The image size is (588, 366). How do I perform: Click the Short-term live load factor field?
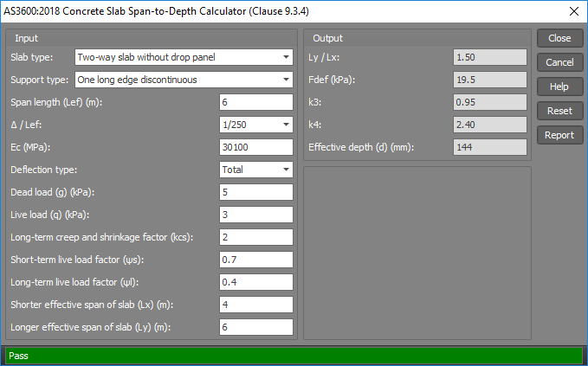256,260
